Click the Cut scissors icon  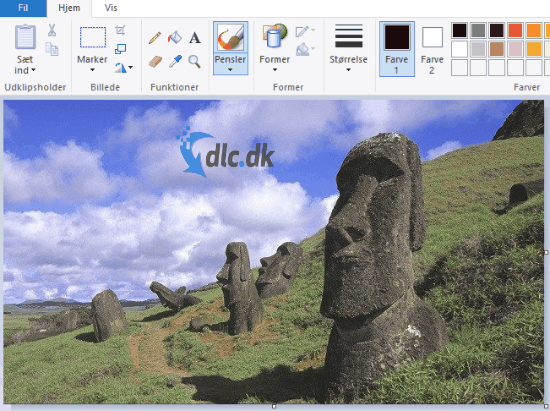pyautogui.click(x=52, y=31)
